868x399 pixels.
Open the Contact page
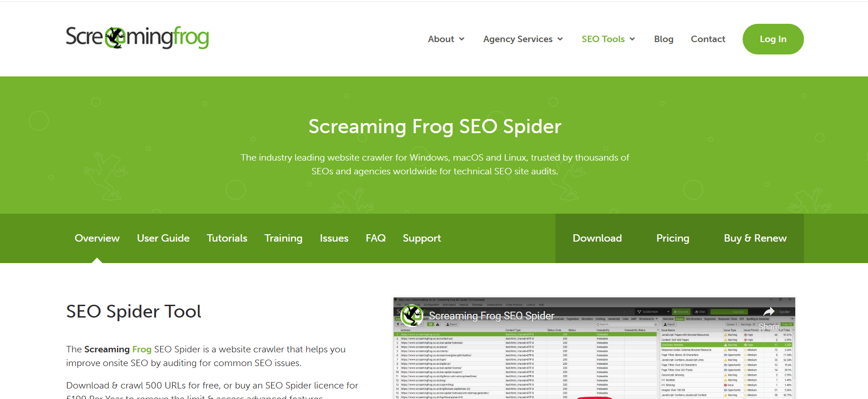708,39
